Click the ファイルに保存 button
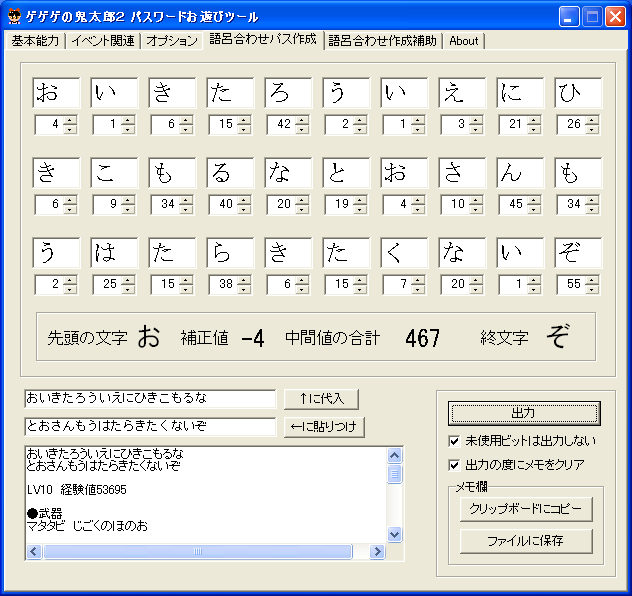This screenshot has width=632, height=596. 526,541
